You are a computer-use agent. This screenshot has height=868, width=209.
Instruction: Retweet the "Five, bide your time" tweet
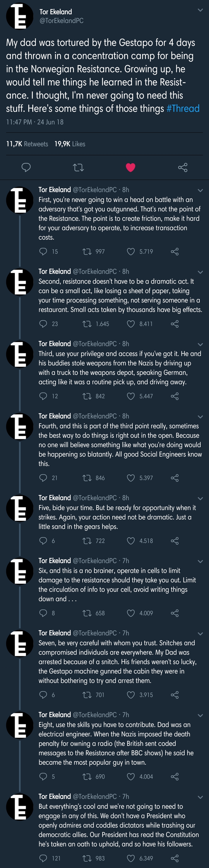click(x=87, y=541)
